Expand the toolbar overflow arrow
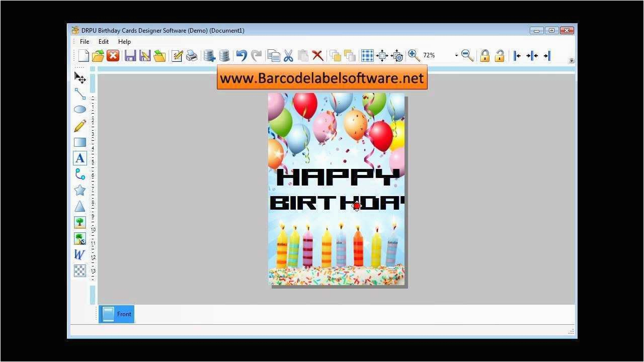 572,60
